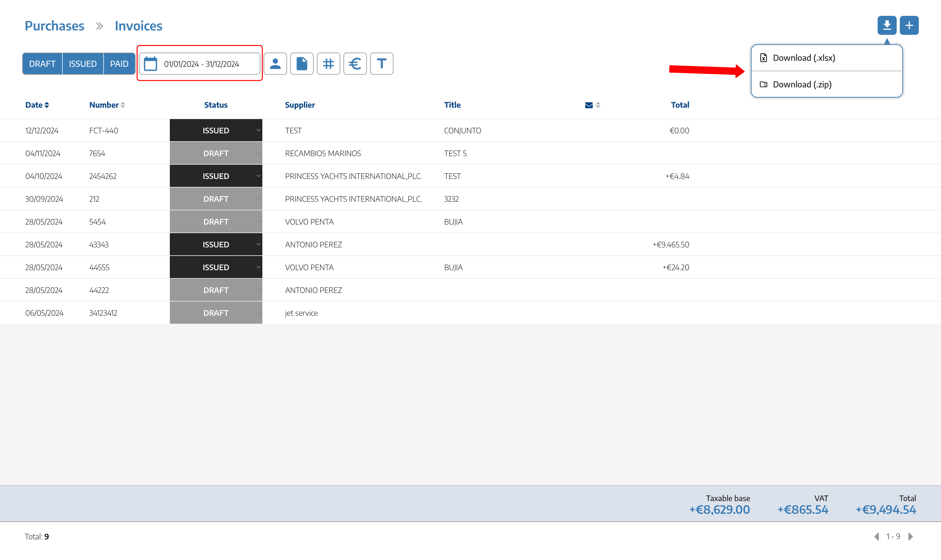Click supplier VOLVO PENTA on invoice 5454
Screen dimensions: 941x560
tap(309, 222)
